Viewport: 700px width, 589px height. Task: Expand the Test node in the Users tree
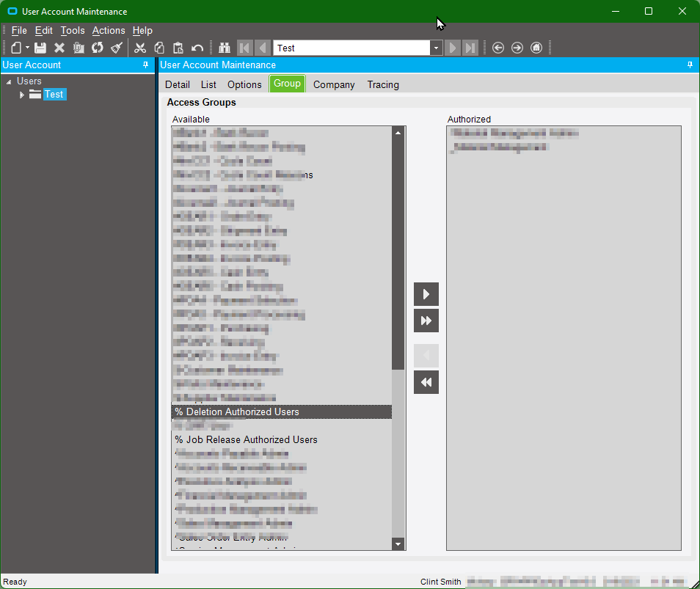point(22,95)
